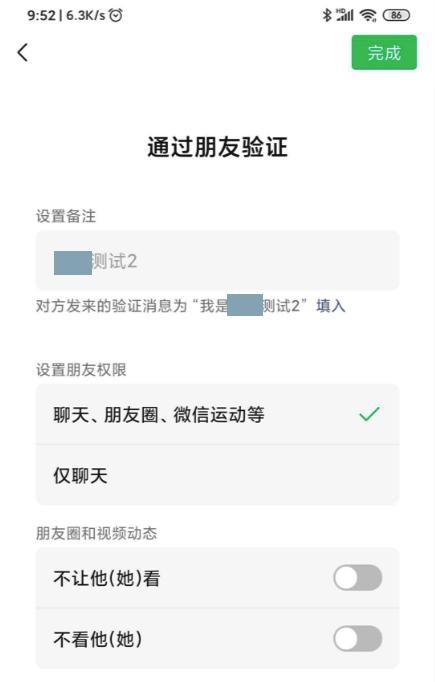The width and height of the screenshot is (435, 682).
Task: Tap the 朋友圈和视频动态 section label
Action: pos(96,533)
